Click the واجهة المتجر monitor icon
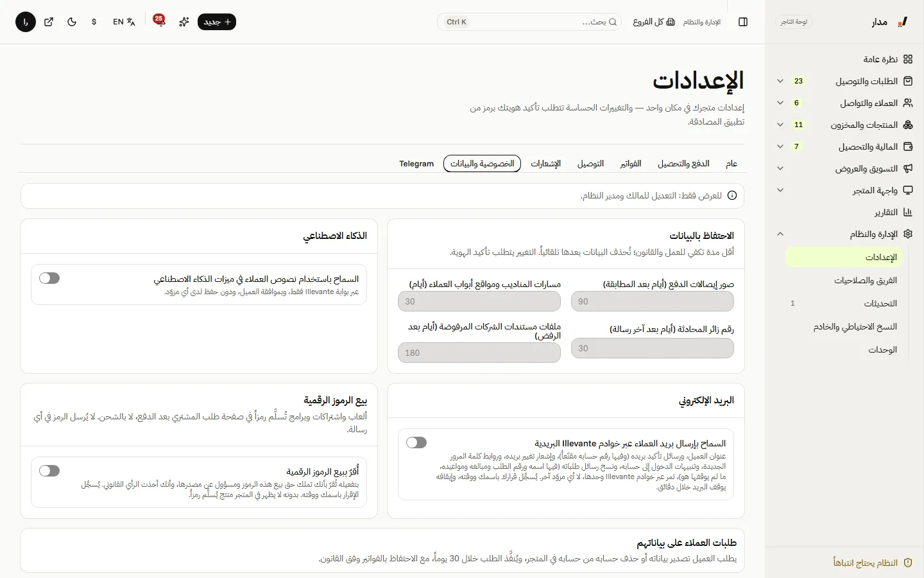This screenshot has height=578, width=924. point(908,190)
